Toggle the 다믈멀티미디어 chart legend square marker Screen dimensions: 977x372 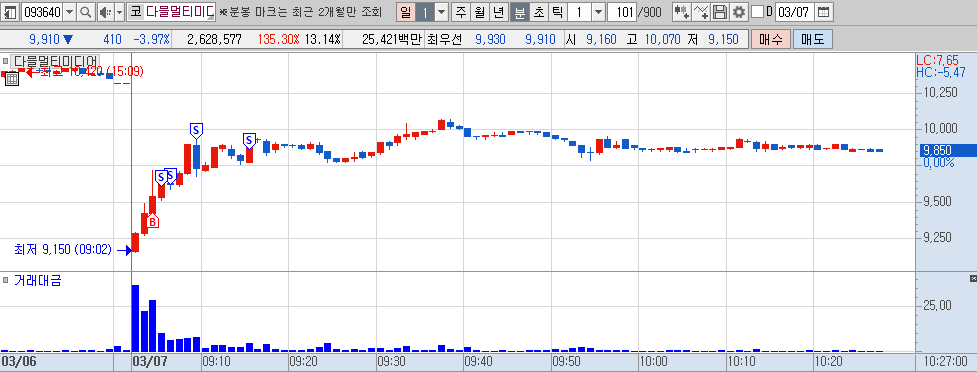(x=6, y=61)
